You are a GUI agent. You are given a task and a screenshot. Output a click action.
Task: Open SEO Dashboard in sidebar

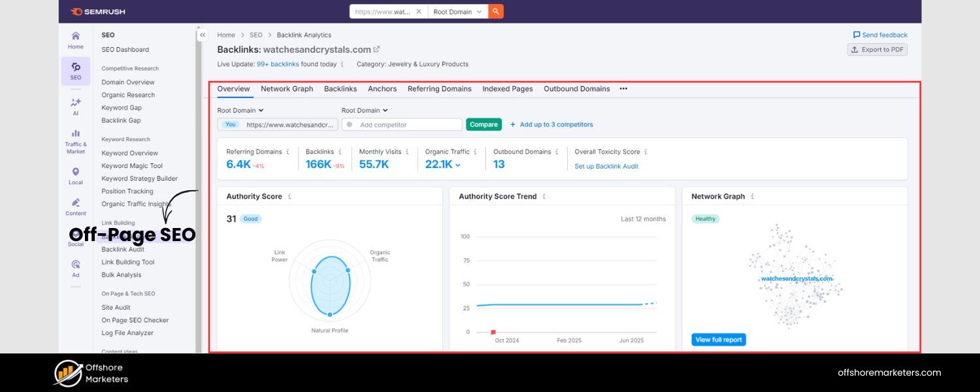(125, 50)
